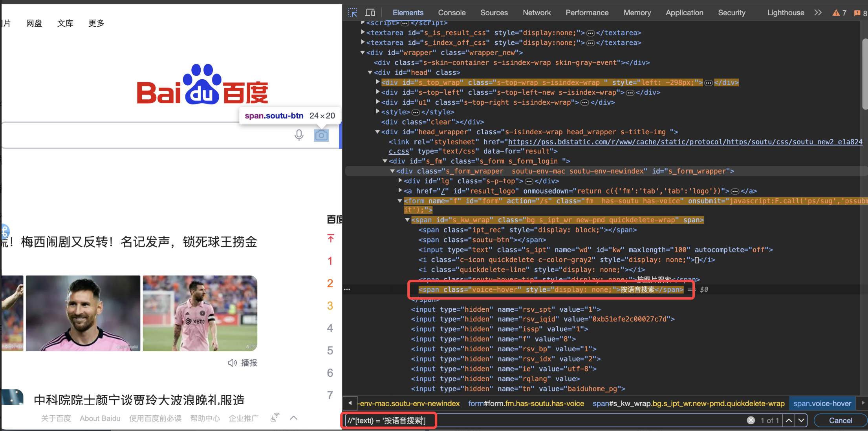Open the issues counter showing 8
Viewport: 868px width, 431px height.
(859, 12)
